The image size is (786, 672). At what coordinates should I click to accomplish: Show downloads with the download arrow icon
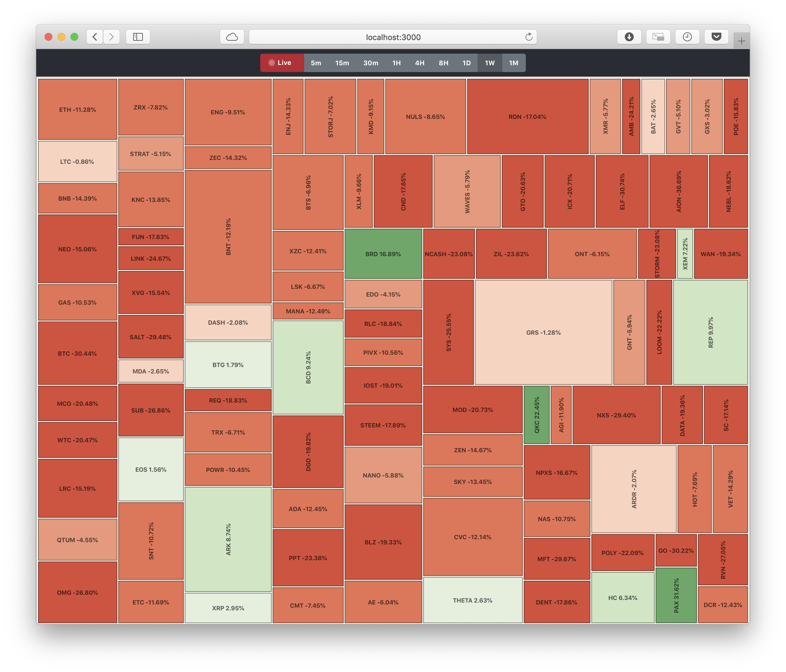629,37
